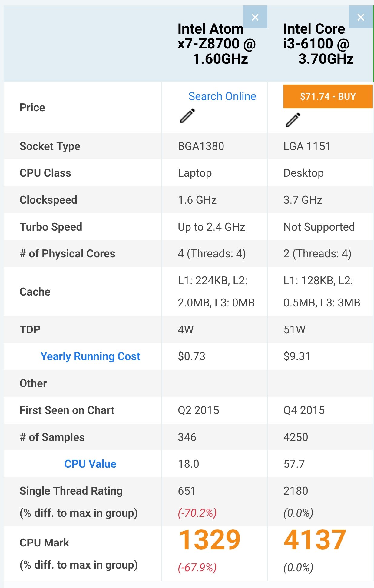The width and height of the screenshot is (374, 588).
Task: Open the Yearly Running Cost link
Action: click(90, 356)
